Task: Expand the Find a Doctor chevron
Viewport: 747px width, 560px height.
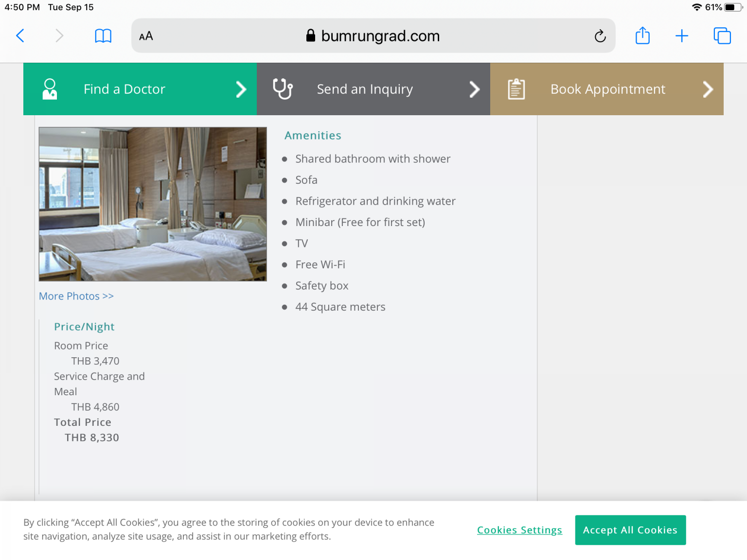Action: click(241, 89)
